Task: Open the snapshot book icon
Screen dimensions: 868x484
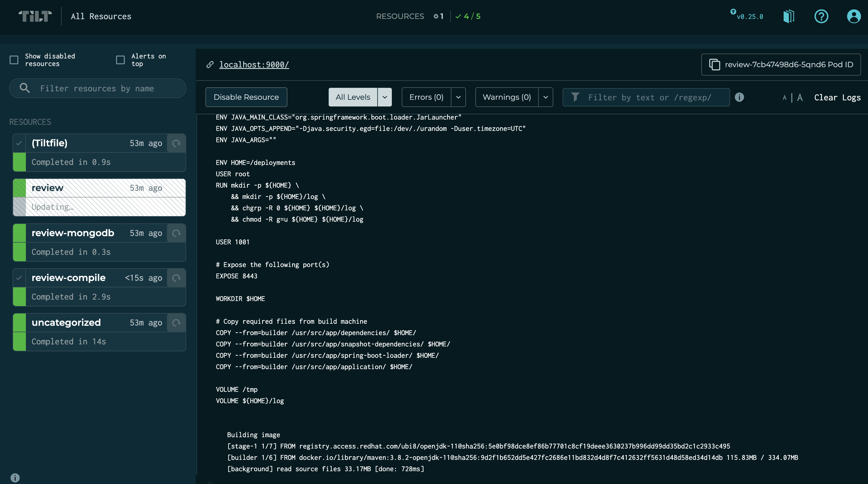Action: coord(789,16)
